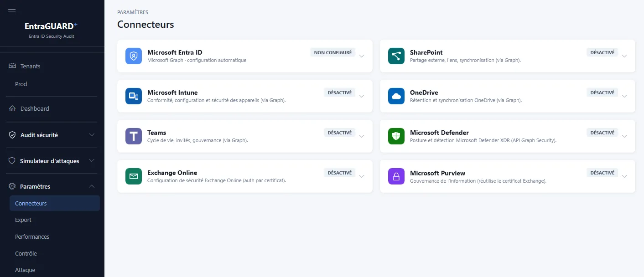
Task: Expand the Microsoft Intune connector chevron
Action: pyautogui.click(x=362, y=96)
